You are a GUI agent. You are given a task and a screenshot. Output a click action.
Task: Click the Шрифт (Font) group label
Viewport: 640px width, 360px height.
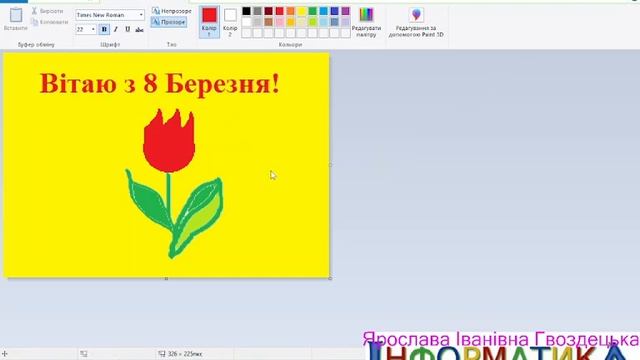coord(110,44)
